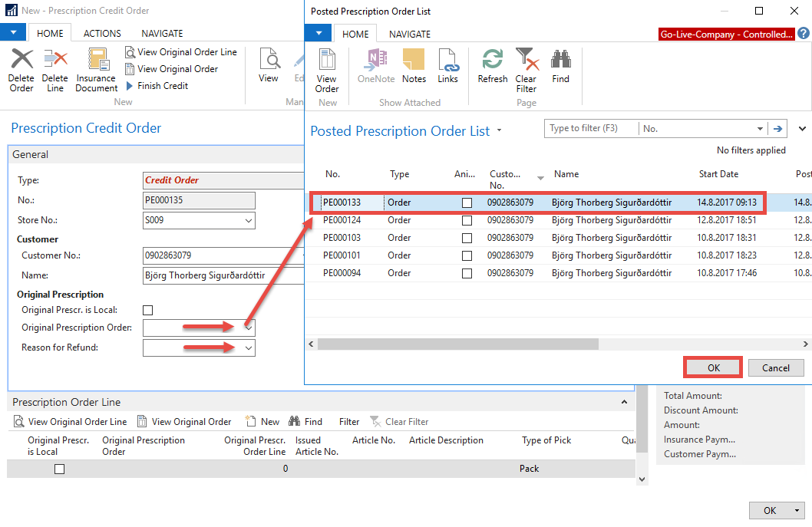
Task: Check the Ani... box for PE000133
Action: point(467,203)
